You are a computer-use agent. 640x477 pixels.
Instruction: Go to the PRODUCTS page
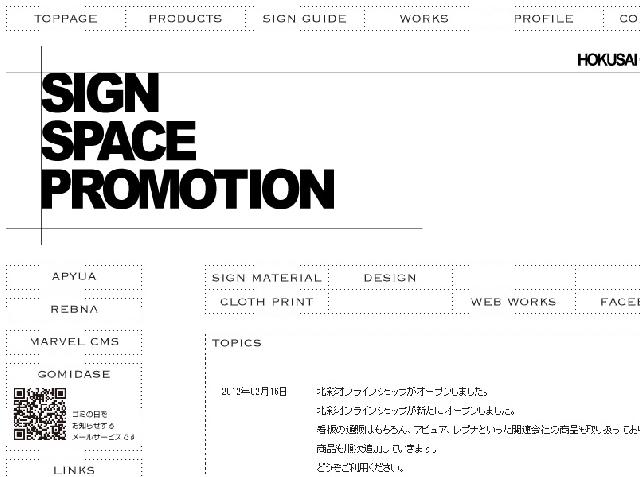(185, 19)
